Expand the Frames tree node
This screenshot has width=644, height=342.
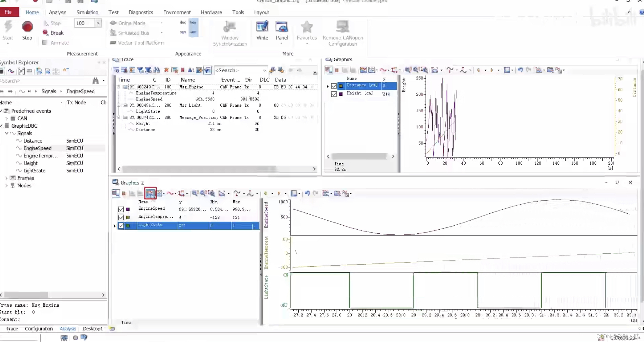6,178
